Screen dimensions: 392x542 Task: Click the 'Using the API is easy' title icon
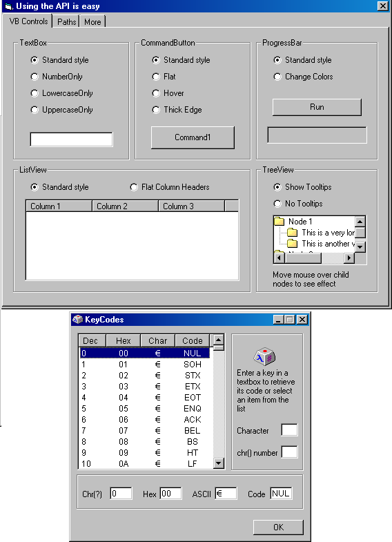[10, 6]
